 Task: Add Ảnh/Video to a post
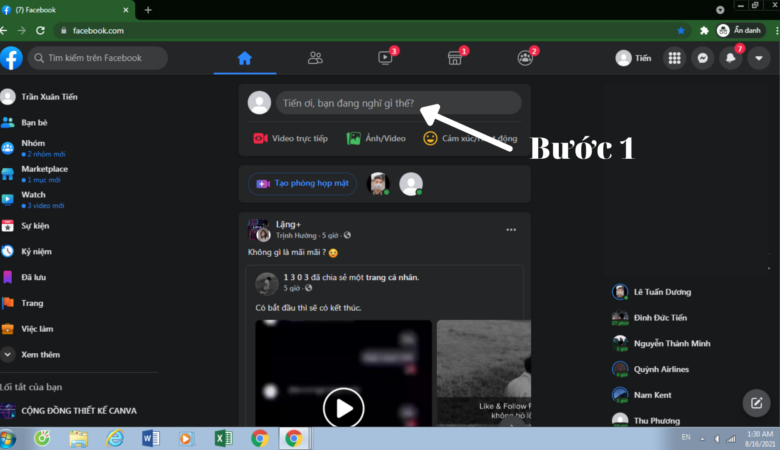point(376,138)
